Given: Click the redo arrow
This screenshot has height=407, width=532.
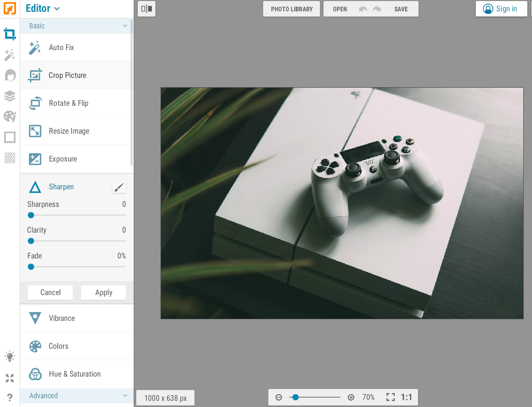Looking at the screenshot, I should (x=377, y=9).
